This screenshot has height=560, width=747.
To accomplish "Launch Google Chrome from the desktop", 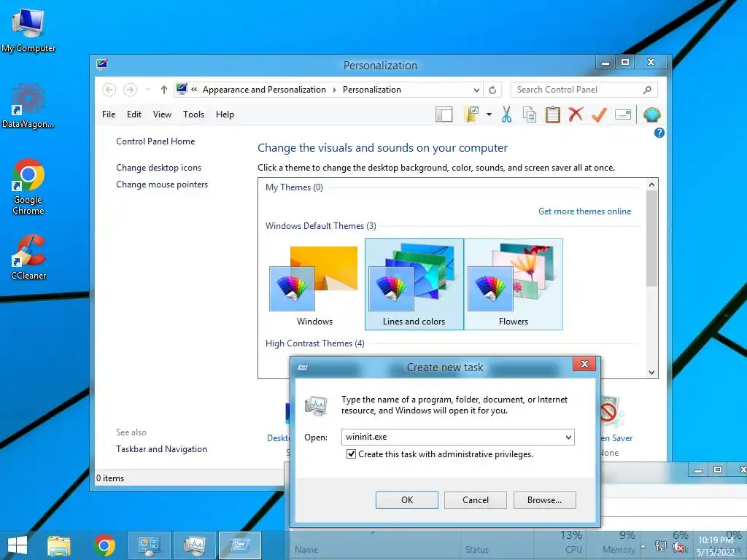I will (28, 187).
